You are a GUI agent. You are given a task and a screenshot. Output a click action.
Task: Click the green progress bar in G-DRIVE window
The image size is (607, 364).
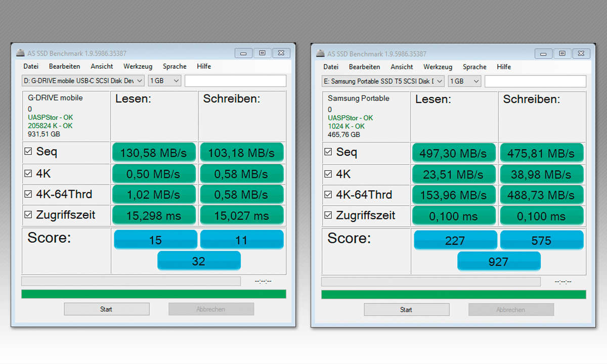coord(154,294)
